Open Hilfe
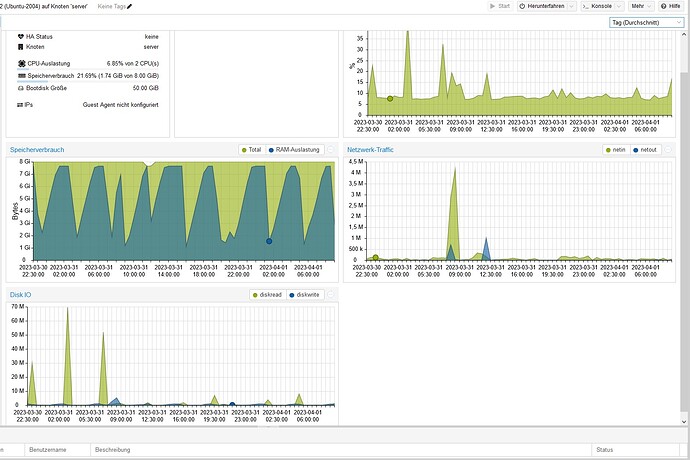 point(670,6)
